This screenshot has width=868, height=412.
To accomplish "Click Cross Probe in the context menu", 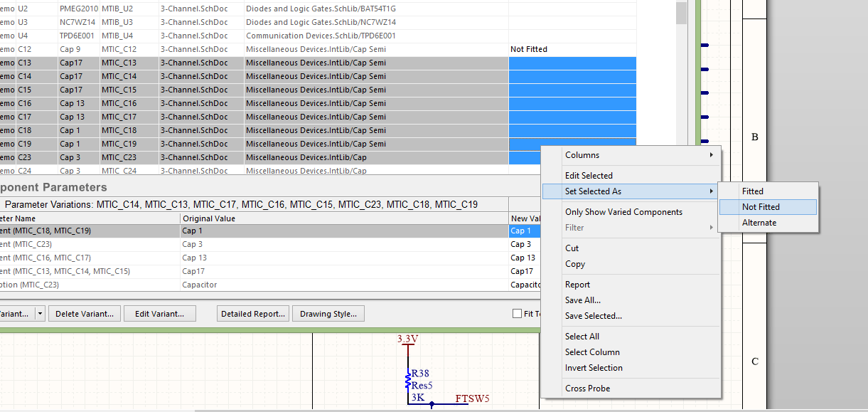I will [631, 389].
